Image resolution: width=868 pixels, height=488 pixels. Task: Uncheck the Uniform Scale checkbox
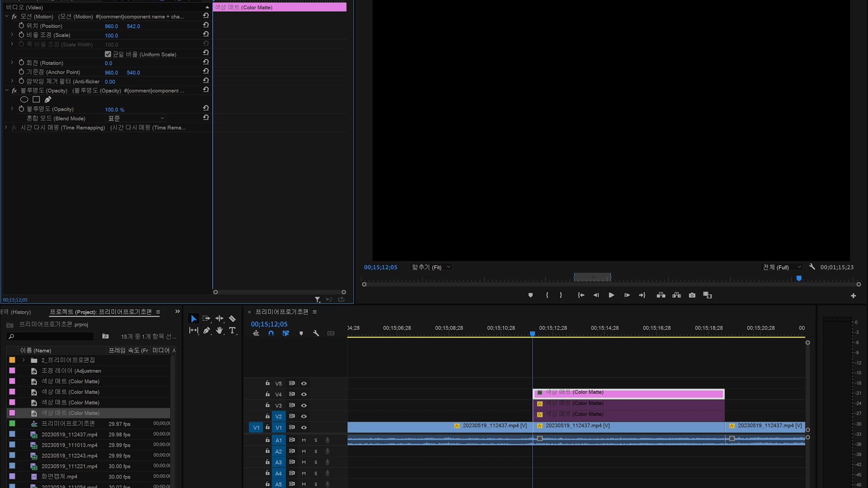coord(108,54)
